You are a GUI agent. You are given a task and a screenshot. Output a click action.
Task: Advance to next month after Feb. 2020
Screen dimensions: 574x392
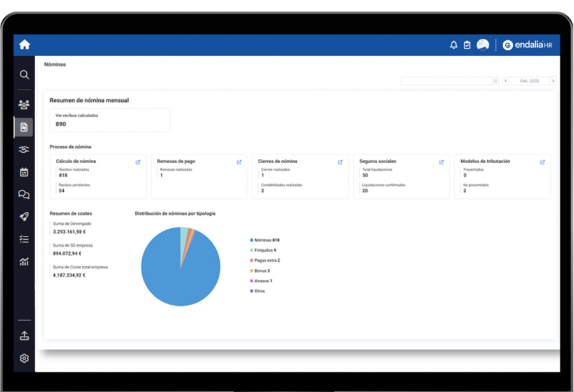click(552, 81)
